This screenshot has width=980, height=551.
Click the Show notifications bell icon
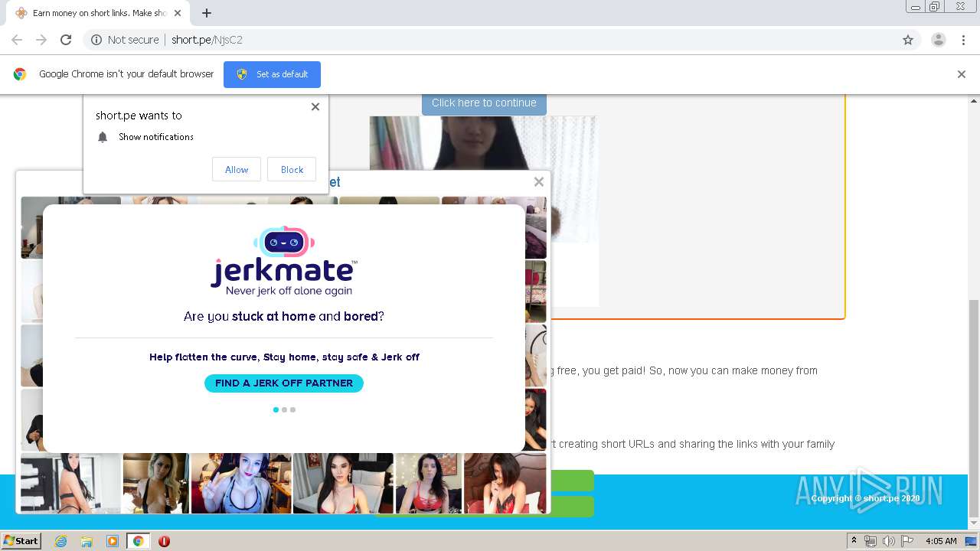(x=103, y=137)
